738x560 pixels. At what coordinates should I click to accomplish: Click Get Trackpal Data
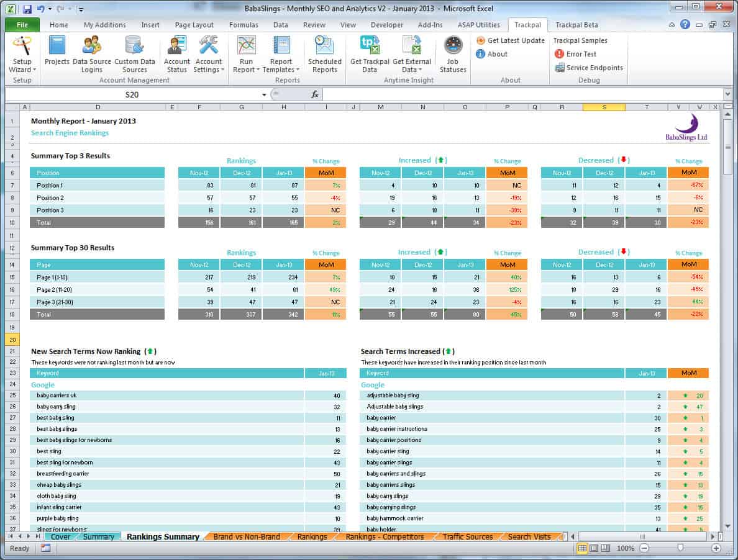(x=370, y=55)
